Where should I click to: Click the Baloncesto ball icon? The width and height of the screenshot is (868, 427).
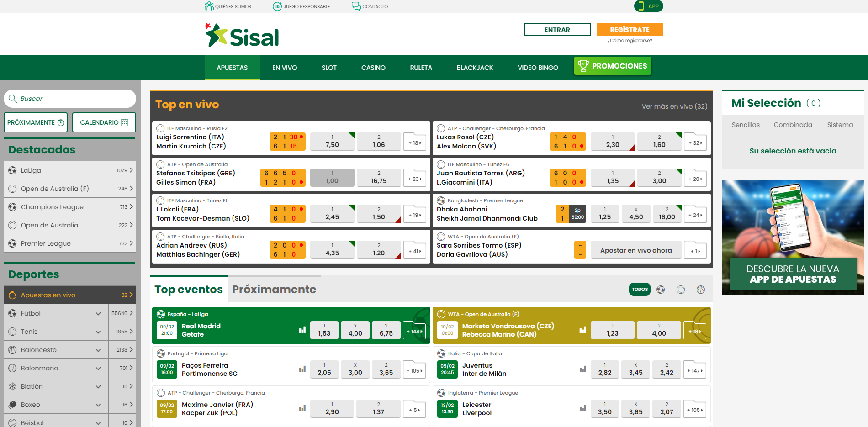click(x=12, y=350)
